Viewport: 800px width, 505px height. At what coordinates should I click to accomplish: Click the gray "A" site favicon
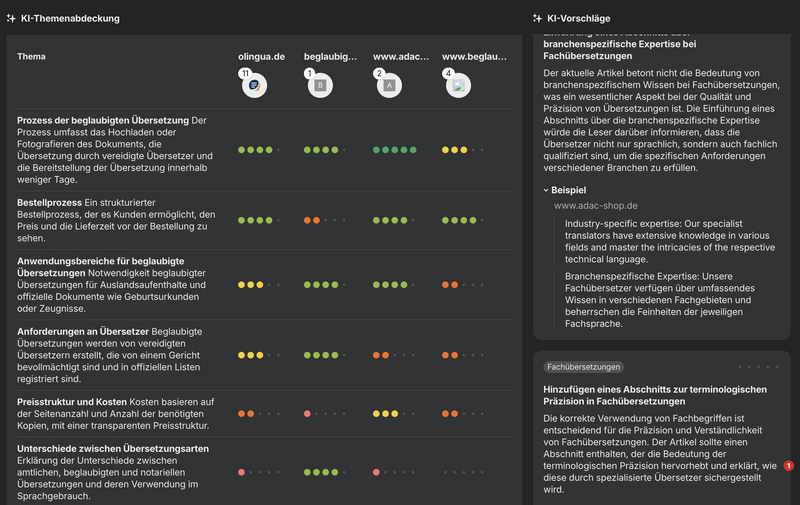(389, 86)
